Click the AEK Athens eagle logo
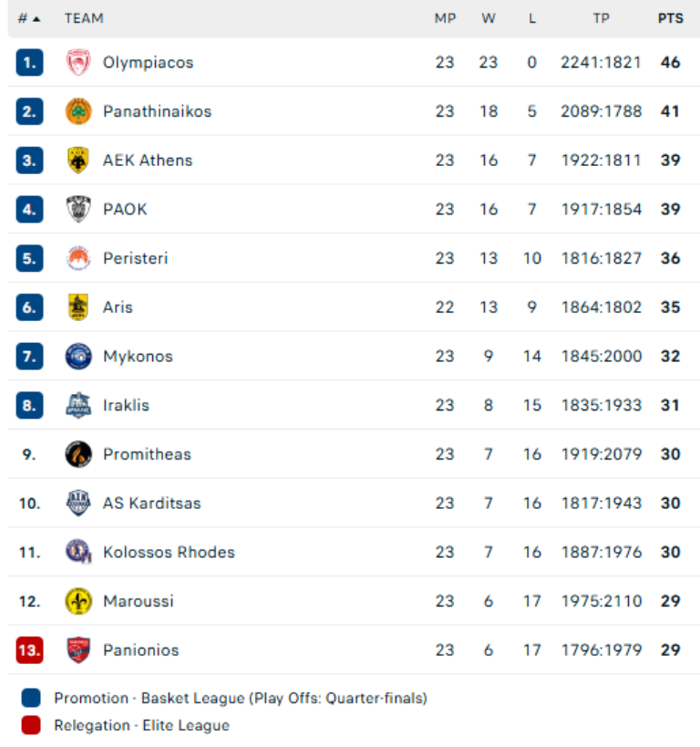The height and width of the screenshot is (747, 700). click(x=78, y=161)
